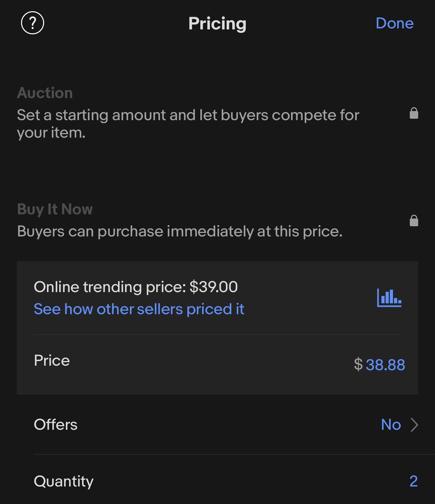Open the price trends bar chart icon
The image size is (435, 504).
pyautogui.click(x=389, y=298)
